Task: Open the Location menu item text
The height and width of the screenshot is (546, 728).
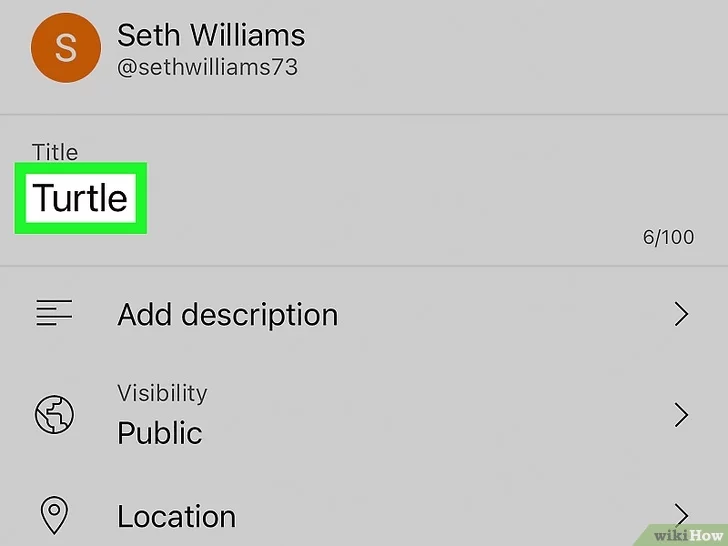Action: click(176, 516)
